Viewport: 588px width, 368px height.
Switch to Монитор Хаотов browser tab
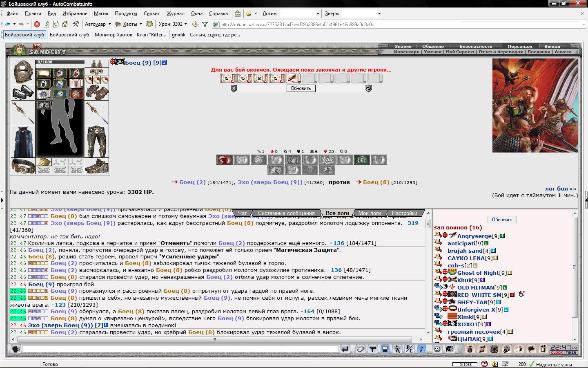point(131,35)
